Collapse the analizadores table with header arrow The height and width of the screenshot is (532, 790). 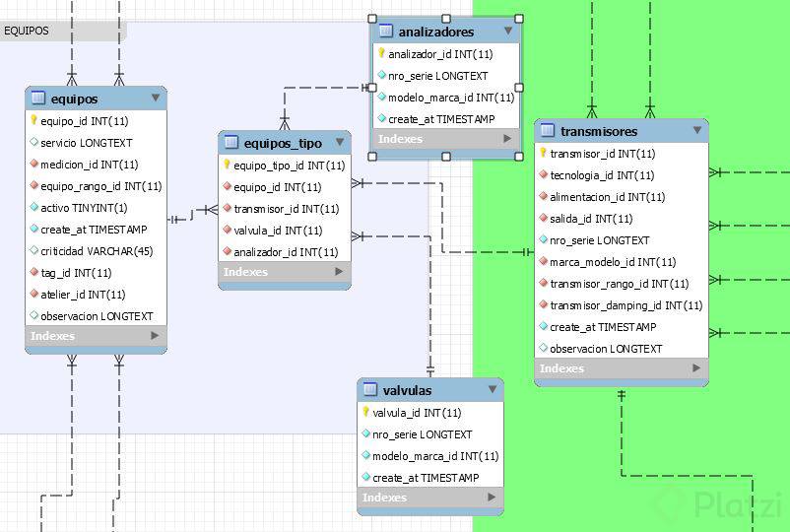[508, 31]
